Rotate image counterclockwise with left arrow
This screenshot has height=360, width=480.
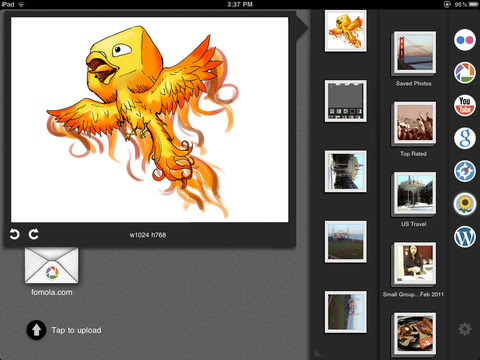pyautogui.click(x=14, y=234)
